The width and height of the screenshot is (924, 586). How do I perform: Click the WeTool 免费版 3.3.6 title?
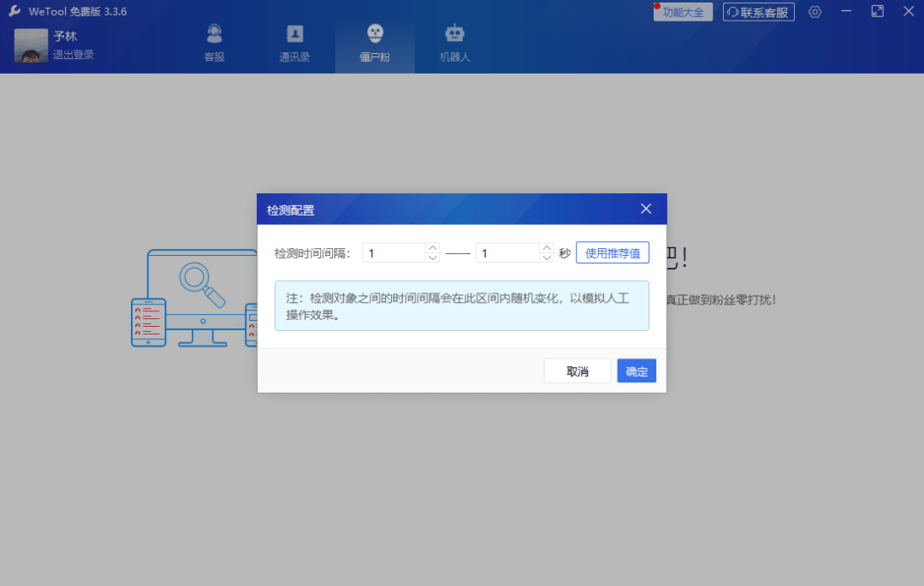point(77,12)
